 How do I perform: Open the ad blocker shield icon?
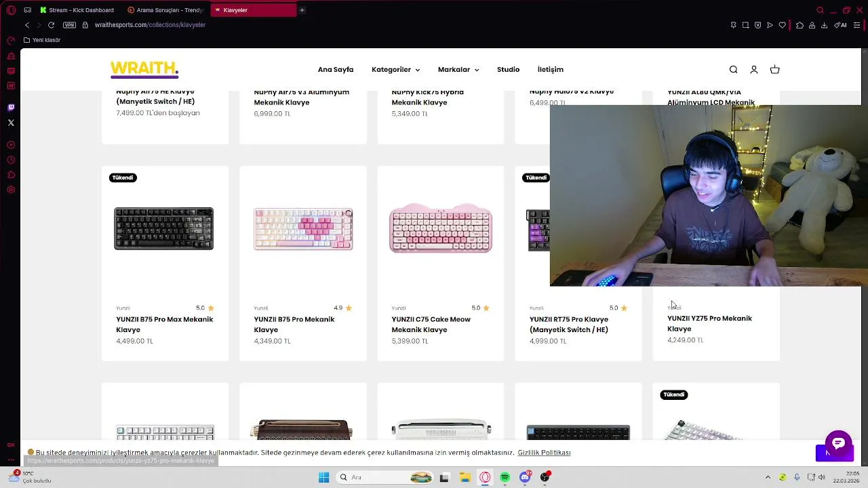[x=757, y=25]
